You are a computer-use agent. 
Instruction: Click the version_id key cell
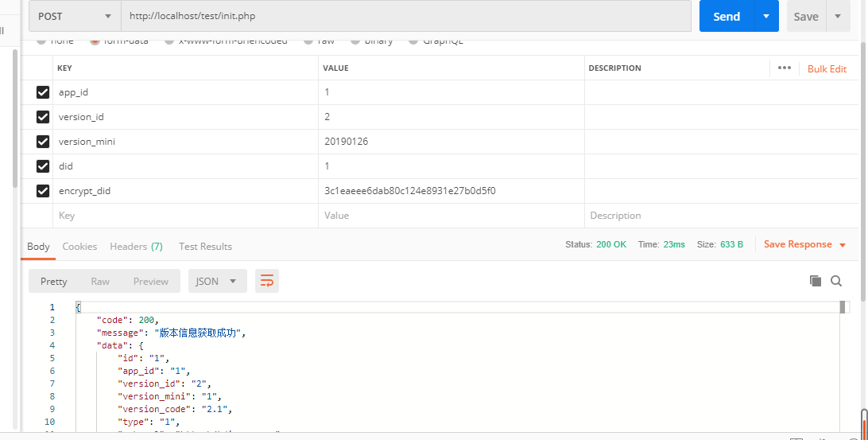(x=185, y=117)
